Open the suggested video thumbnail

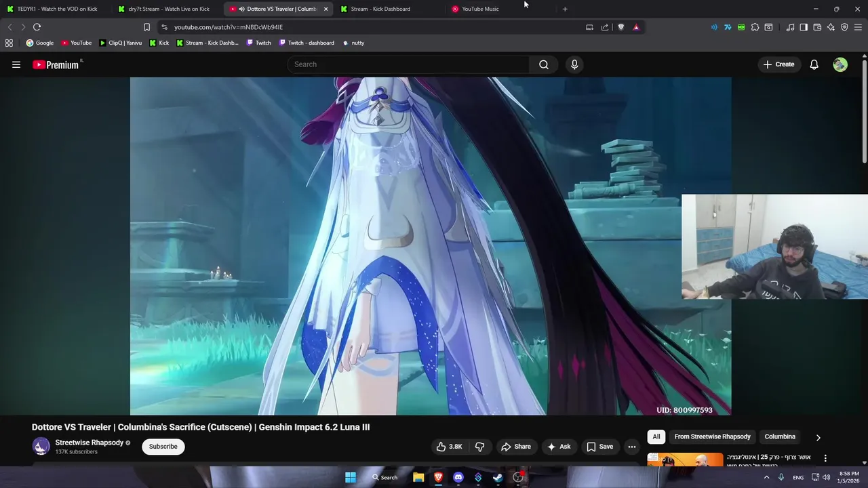(x=685, y=460)
